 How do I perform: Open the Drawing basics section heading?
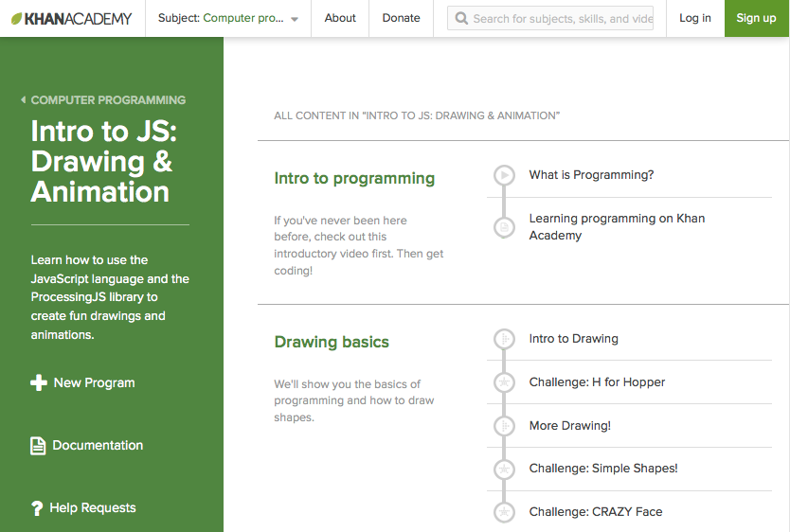(332, 343)
